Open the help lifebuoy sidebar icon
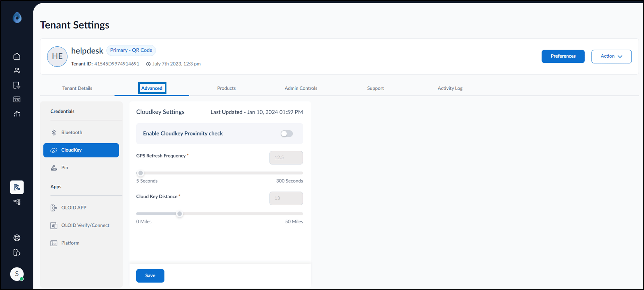Image resolution: width=644 pixels, height=290 pixels. click(17, 238)
